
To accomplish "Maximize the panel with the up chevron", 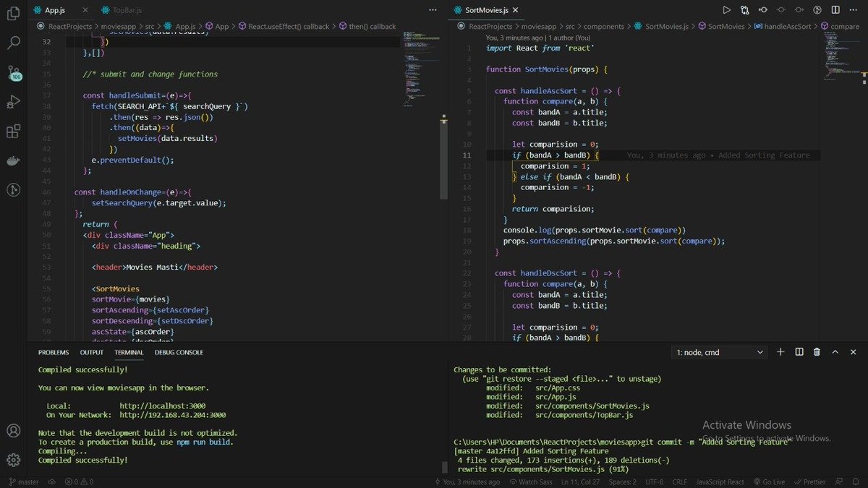I will (835, 352).
